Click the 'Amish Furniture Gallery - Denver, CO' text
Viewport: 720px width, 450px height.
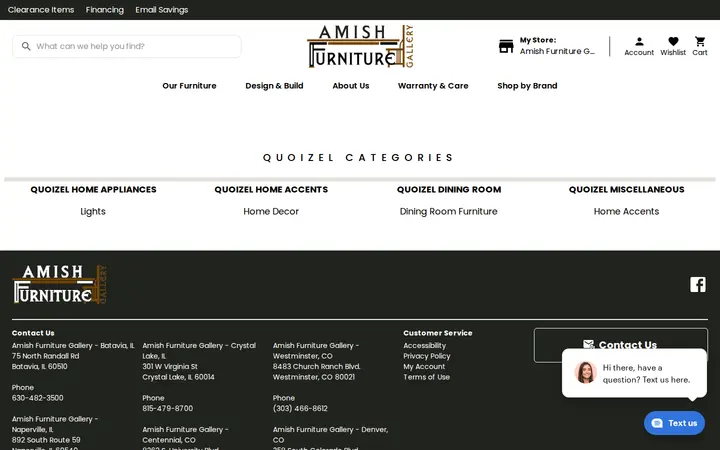point(330,435)
